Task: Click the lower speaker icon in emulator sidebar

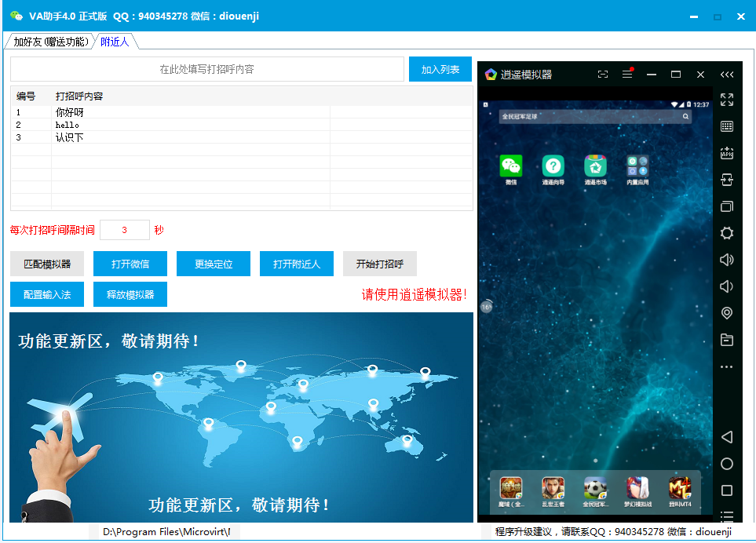Action: click(727, 286)
